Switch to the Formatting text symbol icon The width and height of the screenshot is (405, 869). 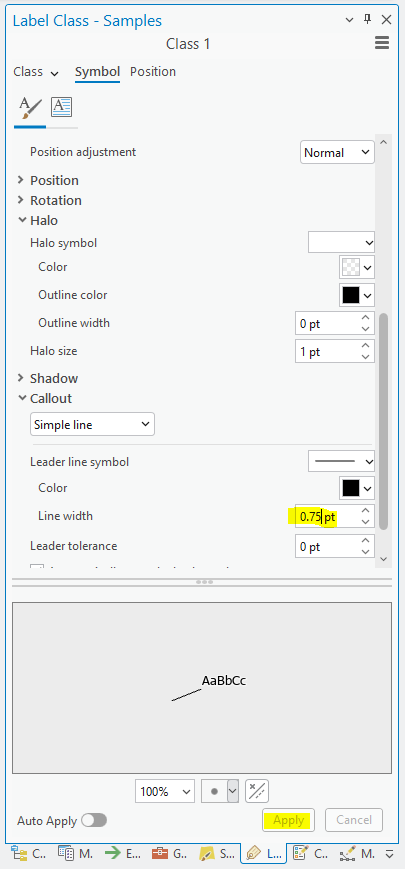[x=61, y=107]
